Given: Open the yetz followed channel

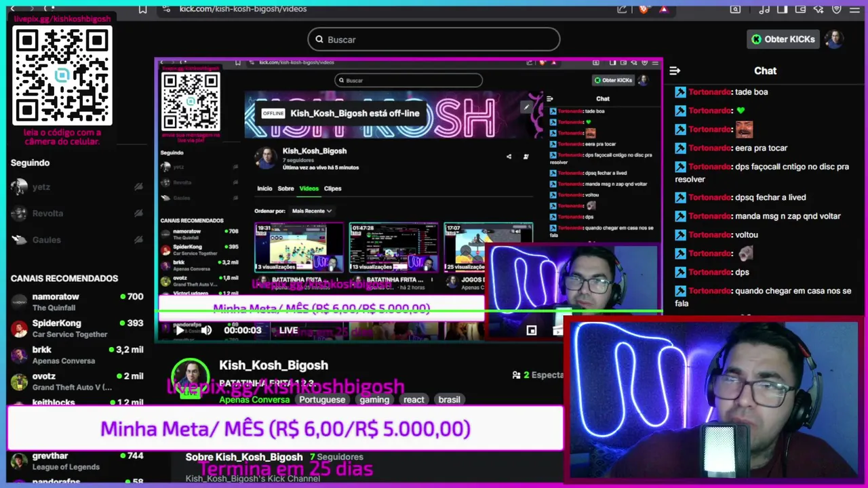Looking at the screenshot, I should point(78,186).
